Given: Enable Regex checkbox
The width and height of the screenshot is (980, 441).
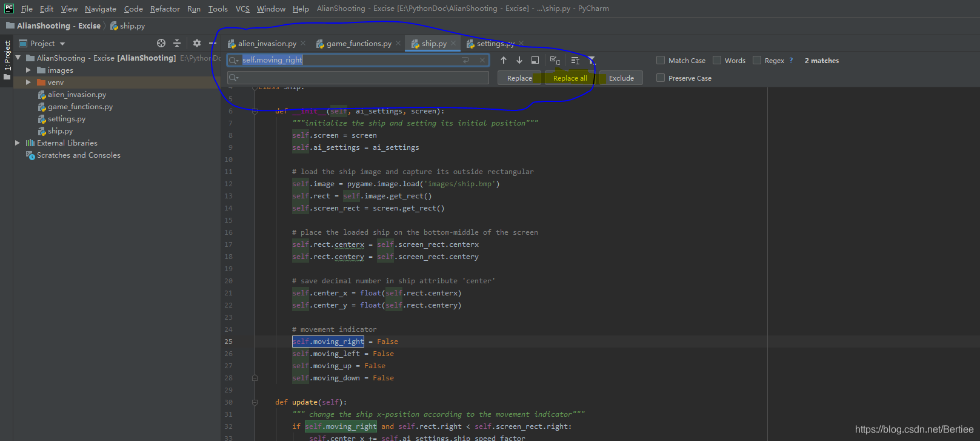Looking at the screenshot, I should 757,60.
